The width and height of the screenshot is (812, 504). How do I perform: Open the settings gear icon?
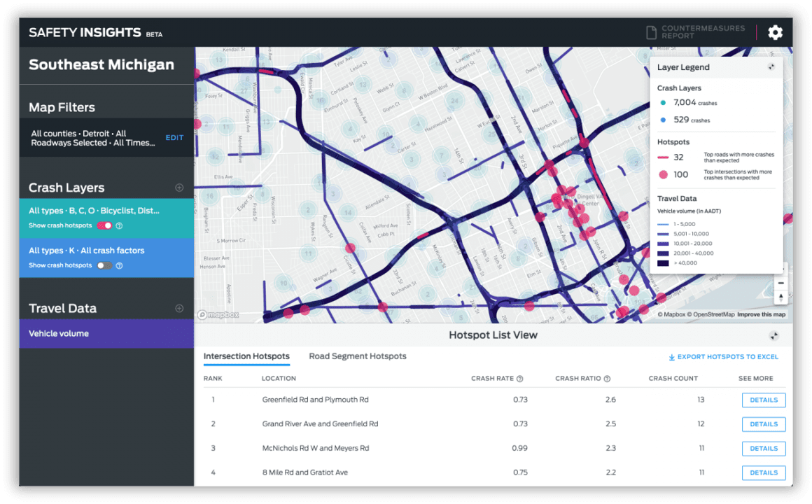[x=775, y=32]
